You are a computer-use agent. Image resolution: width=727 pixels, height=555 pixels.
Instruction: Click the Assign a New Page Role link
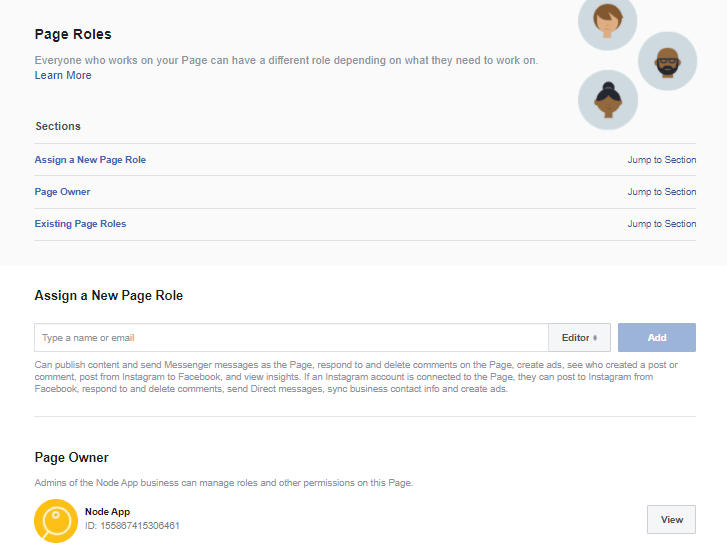(90, 159)
